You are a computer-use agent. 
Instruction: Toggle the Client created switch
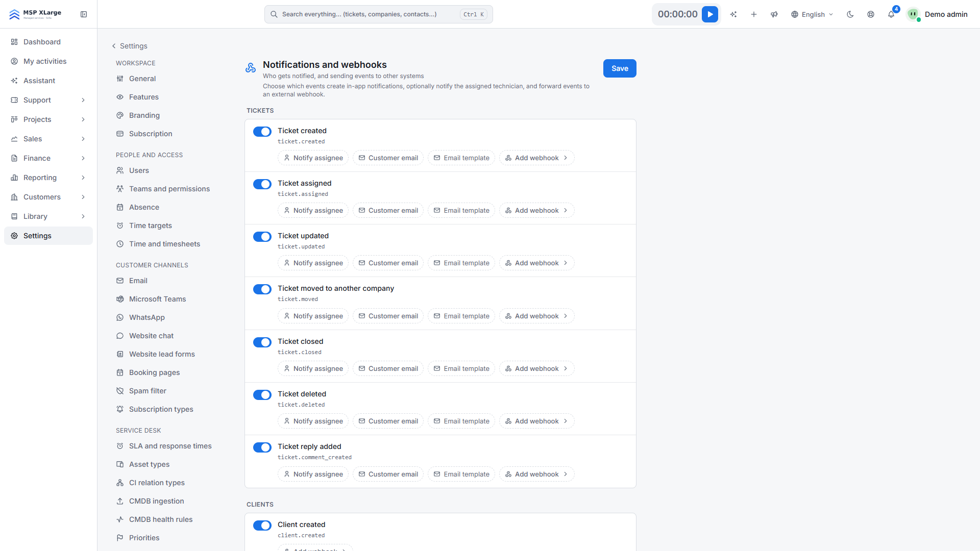pos(262,525)
